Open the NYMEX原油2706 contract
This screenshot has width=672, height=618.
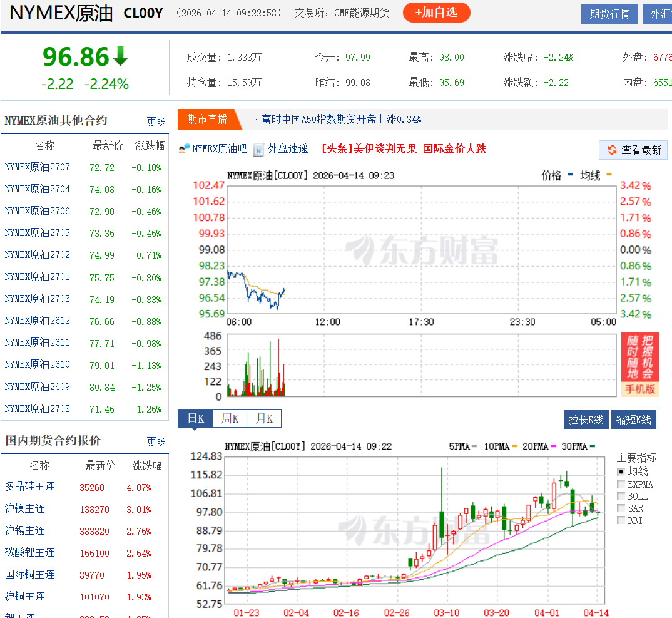tap(38, 210)
